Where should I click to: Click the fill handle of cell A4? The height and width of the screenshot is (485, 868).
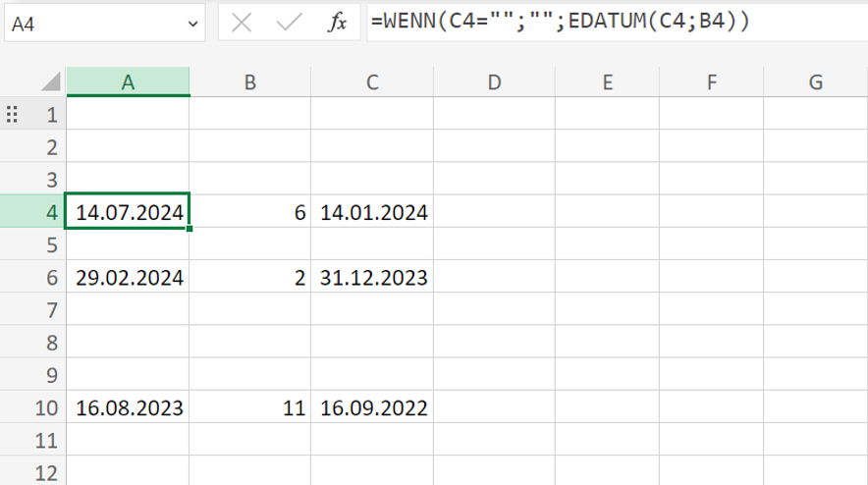coord(190,228)
